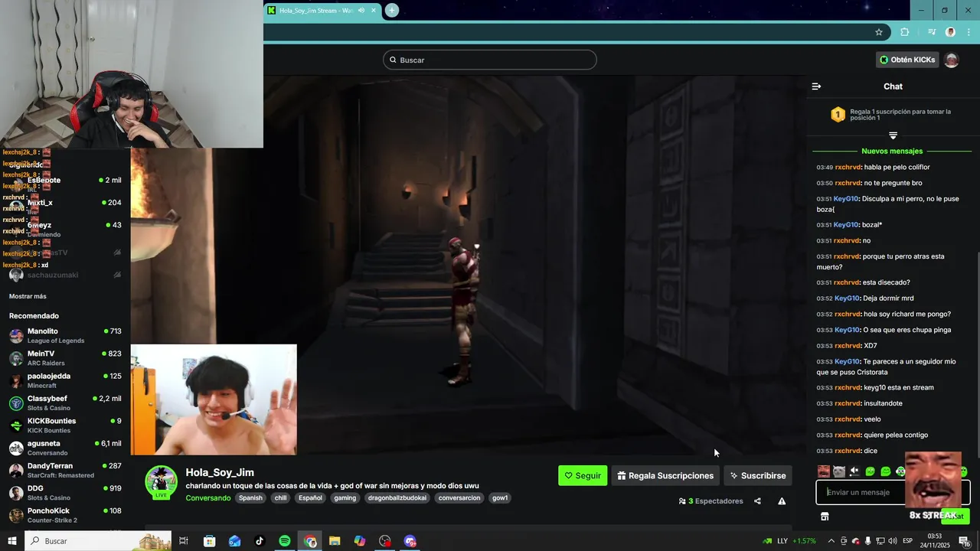This screenshot has height=551, width=980.
Task: Open the Conversando category link
Action: pos(207,498)
